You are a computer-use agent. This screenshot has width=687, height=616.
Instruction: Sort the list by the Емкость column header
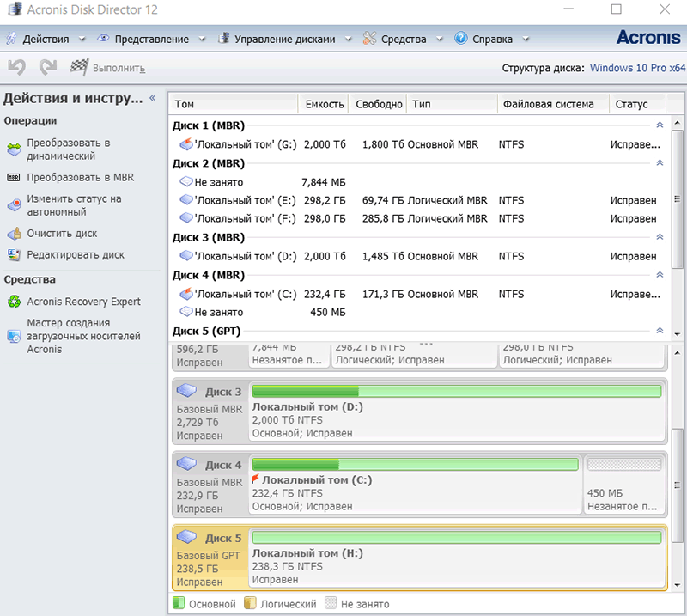(x=323, y=104)
